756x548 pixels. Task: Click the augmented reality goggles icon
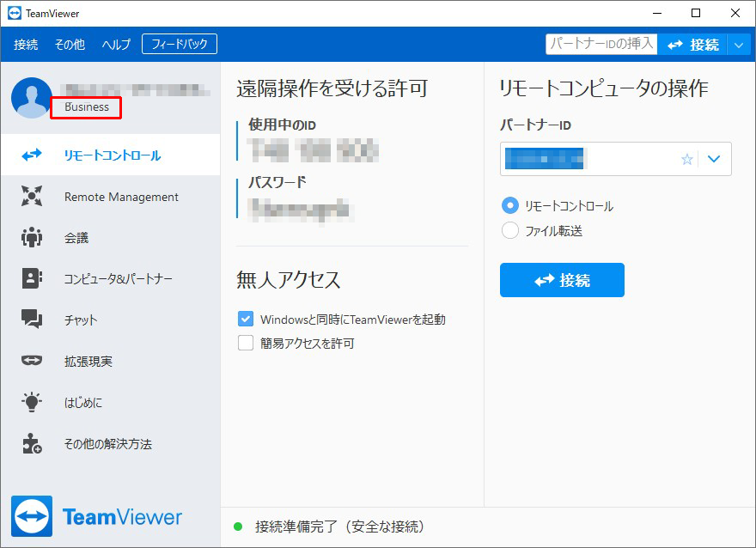click(32, 361)
